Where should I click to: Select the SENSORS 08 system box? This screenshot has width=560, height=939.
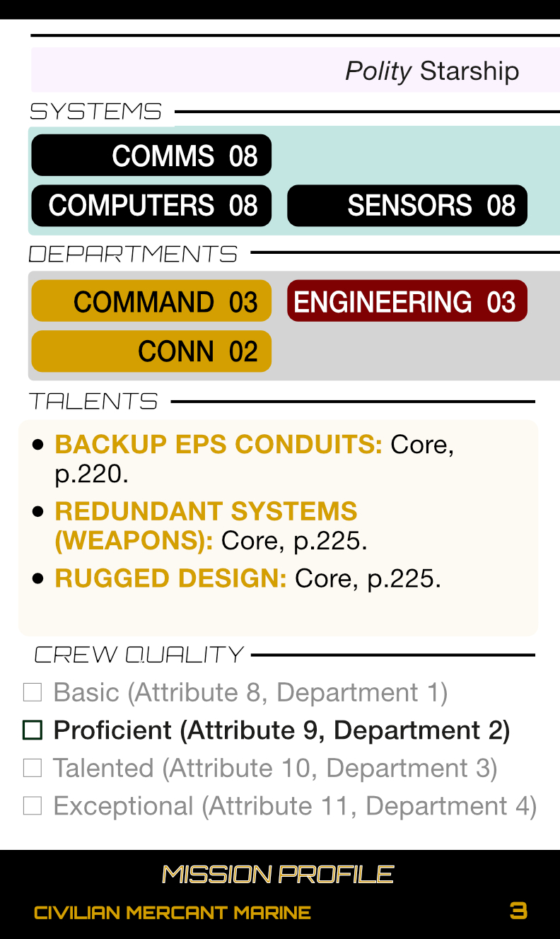pos(407,206)
